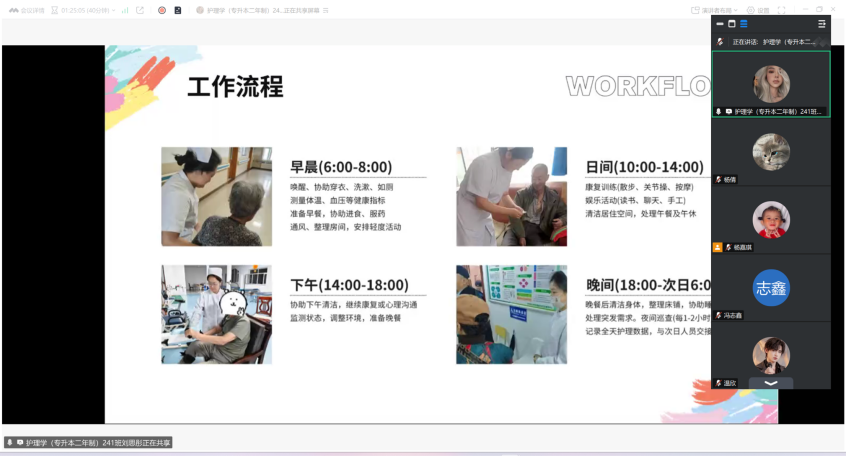
Task: Click the share/pop-out icon in top bar
Action: point(140,10)
